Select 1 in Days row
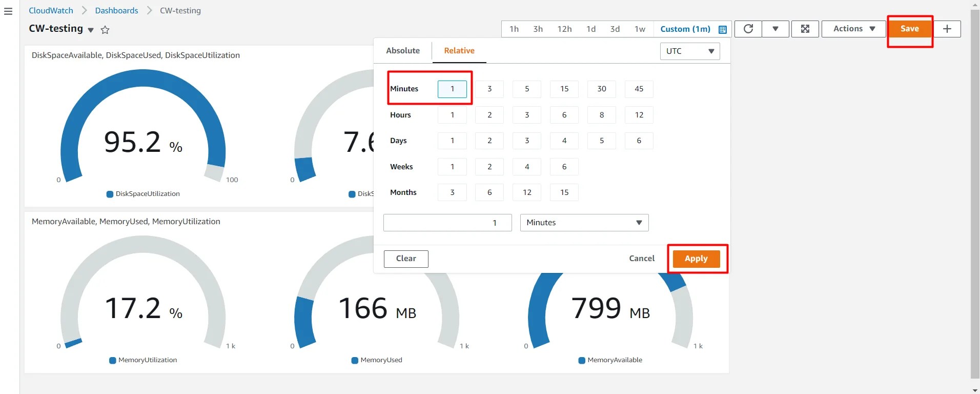The image size is (980, 394). click(x=452, y=141)
